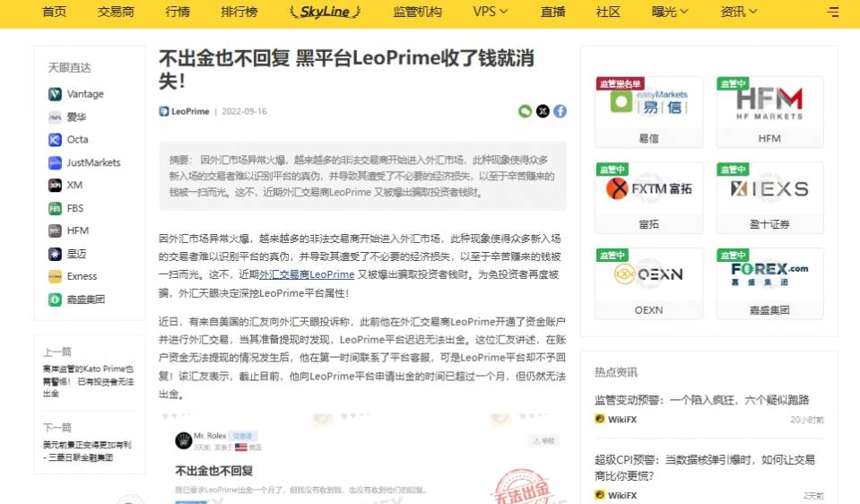The image size is (860, 504).
Task: Select the 爱华 broker icon
Action: [55, 117]
